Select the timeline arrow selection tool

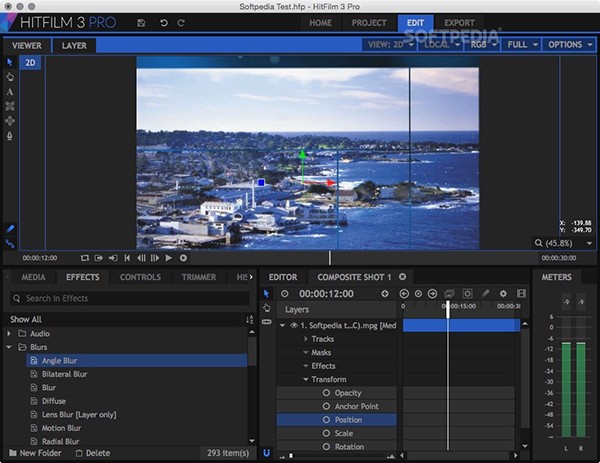point(267,293)
